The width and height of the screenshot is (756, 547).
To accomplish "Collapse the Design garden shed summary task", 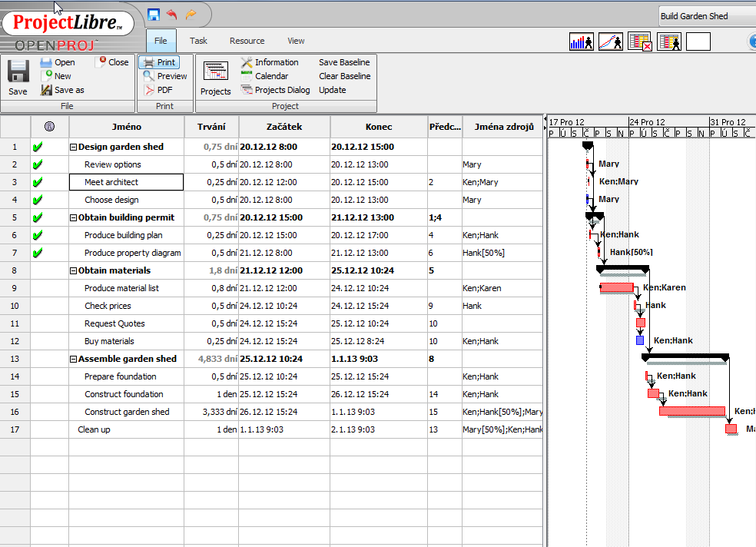I will [73, 147].
